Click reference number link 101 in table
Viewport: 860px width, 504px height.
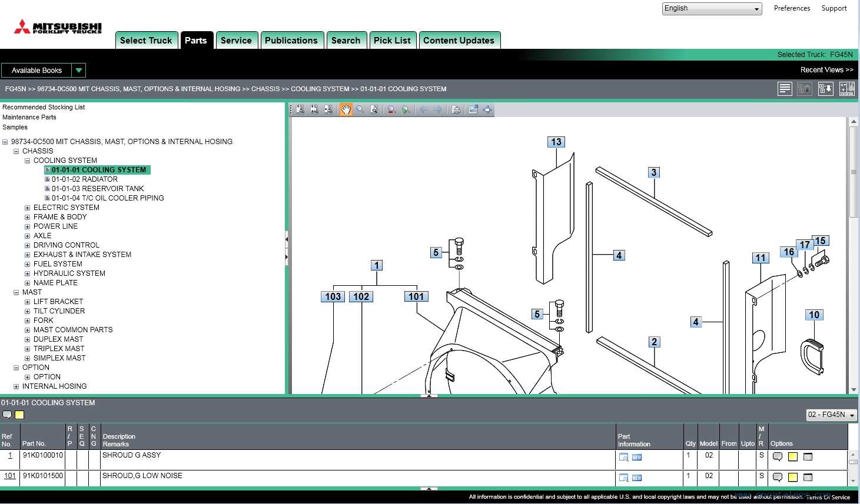pyautogui.click(x=10, y=476)
